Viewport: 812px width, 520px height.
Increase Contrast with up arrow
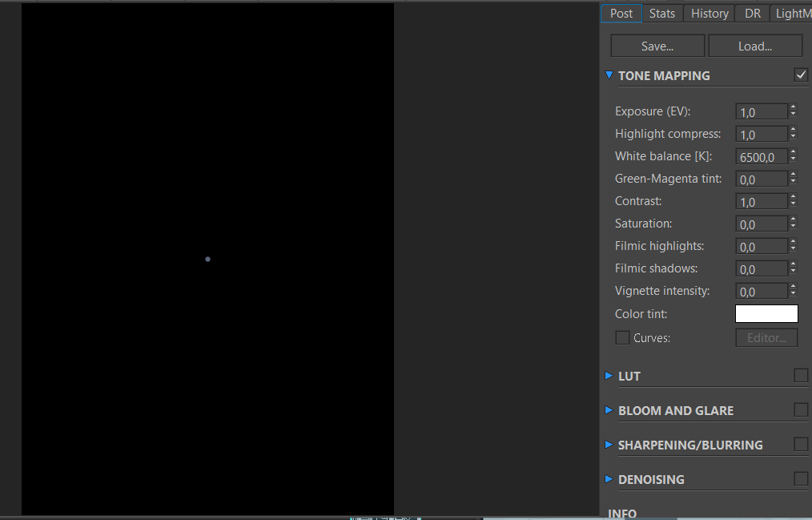tap(793, 197)
